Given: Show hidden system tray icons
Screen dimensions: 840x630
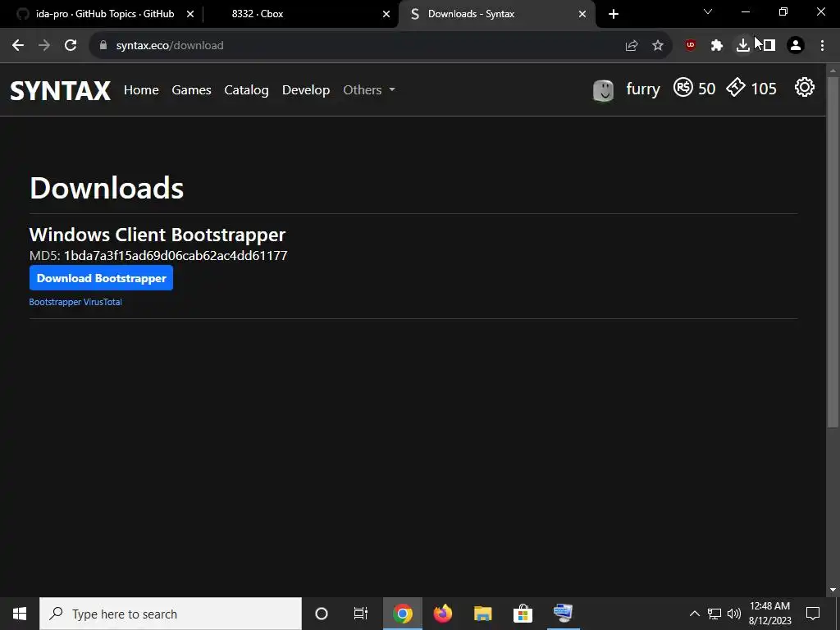Looking at the screenshot, I should point(694,614).
